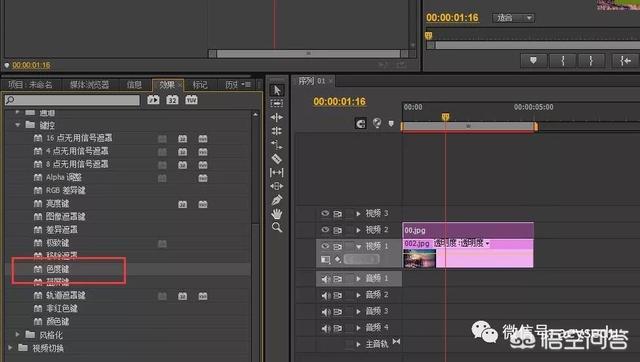Collapse the 键控 effects folder
Viewport: 640px width, 362px height.
[x=18, y=125]
